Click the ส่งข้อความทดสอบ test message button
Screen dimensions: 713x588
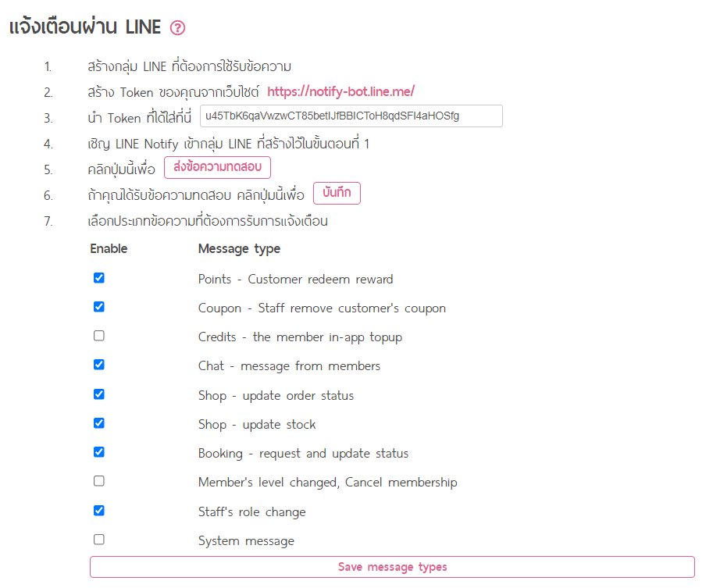pos(217,167)
